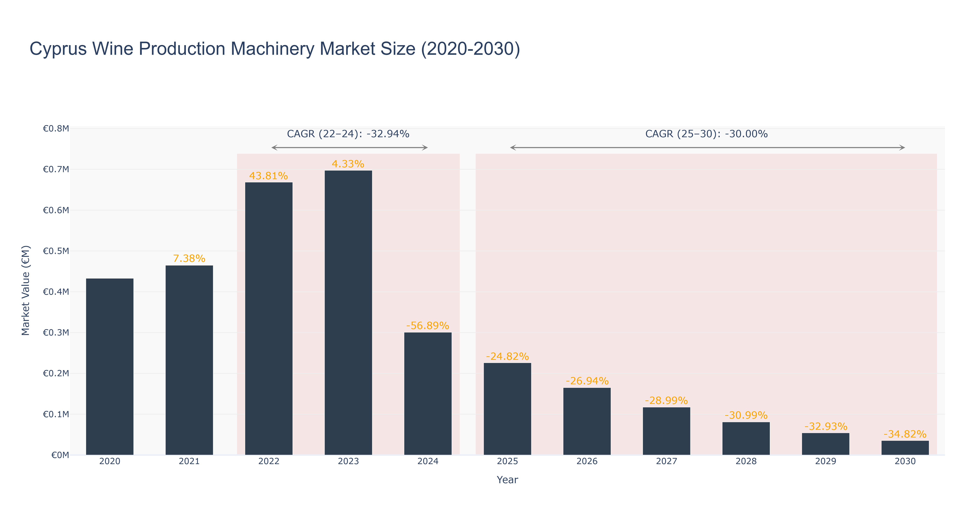Click the '€0.2M' y-axis tick label
This screenshot has width=980, height=525.
pos(56,373)
